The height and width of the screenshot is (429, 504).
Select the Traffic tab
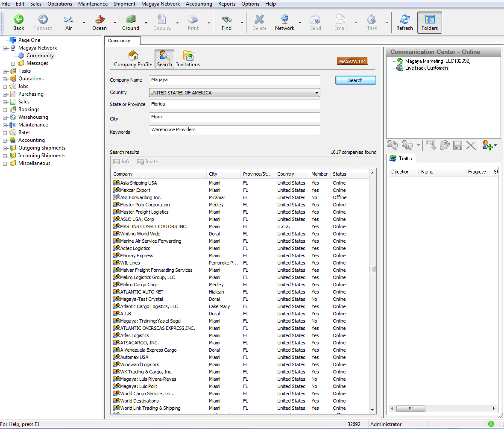[x=401, y=158]
